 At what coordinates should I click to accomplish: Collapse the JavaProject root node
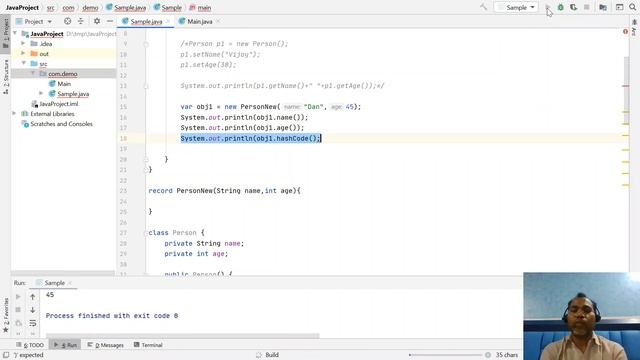[15, 33]
